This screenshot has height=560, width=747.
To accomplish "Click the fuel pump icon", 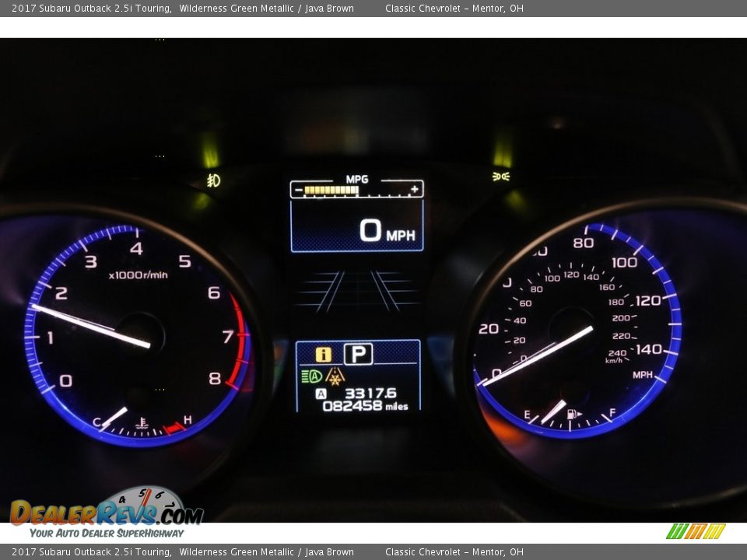I will 573,414.
